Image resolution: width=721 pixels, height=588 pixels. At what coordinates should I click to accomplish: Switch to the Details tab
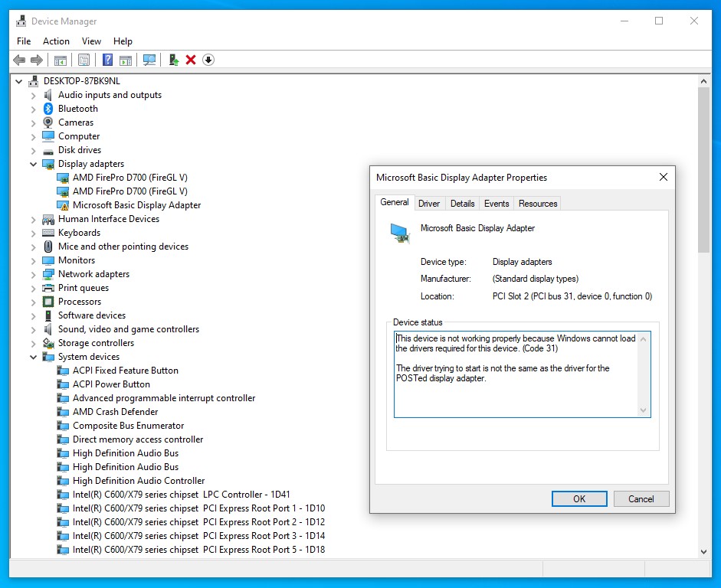click(x=462, y=204)
